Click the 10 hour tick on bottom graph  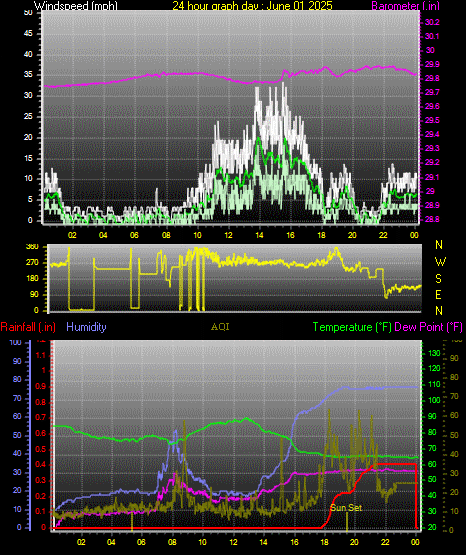[x=202, y=542]
